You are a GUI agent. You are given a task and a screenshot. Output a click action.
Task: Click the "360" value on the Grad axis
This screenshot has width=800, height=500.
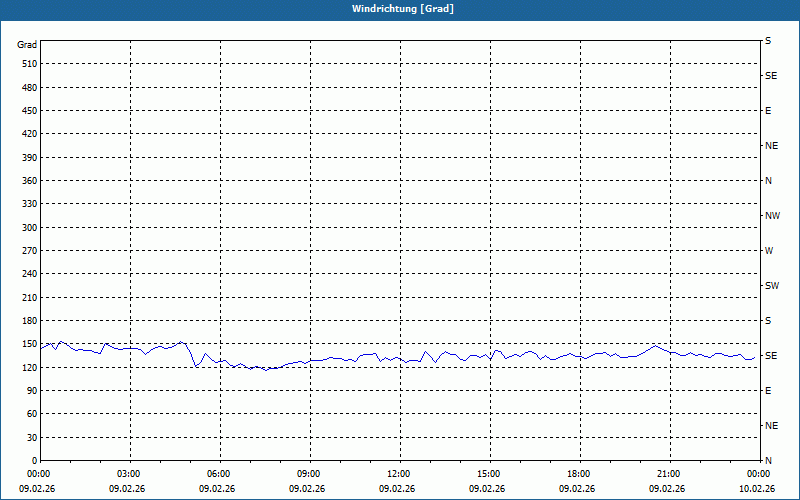tap(30, 181)
